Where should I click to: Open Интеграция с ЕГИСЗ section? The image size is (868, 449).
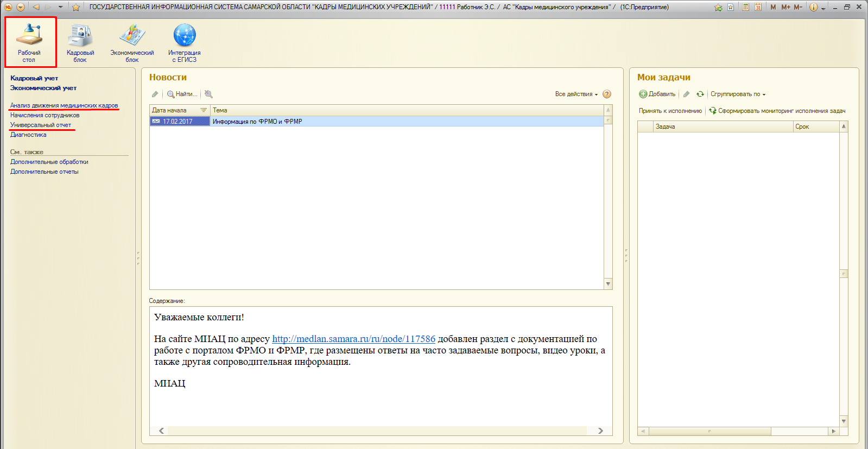tap(184, 43)
